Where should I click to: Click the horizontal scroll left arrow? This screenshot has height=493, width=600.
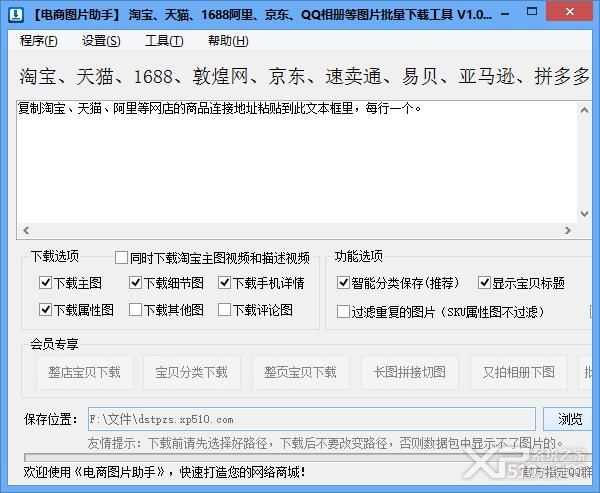[26, 230]
